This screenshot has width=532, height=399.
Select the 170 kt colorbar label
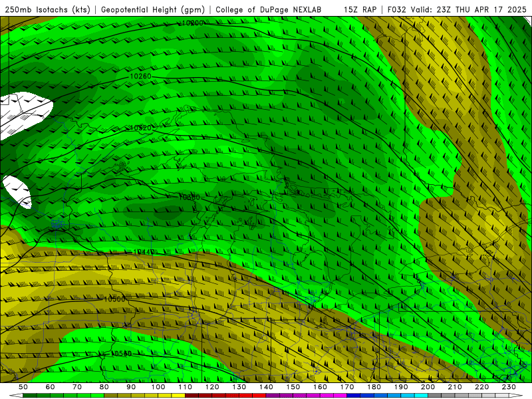coord(347,387)
